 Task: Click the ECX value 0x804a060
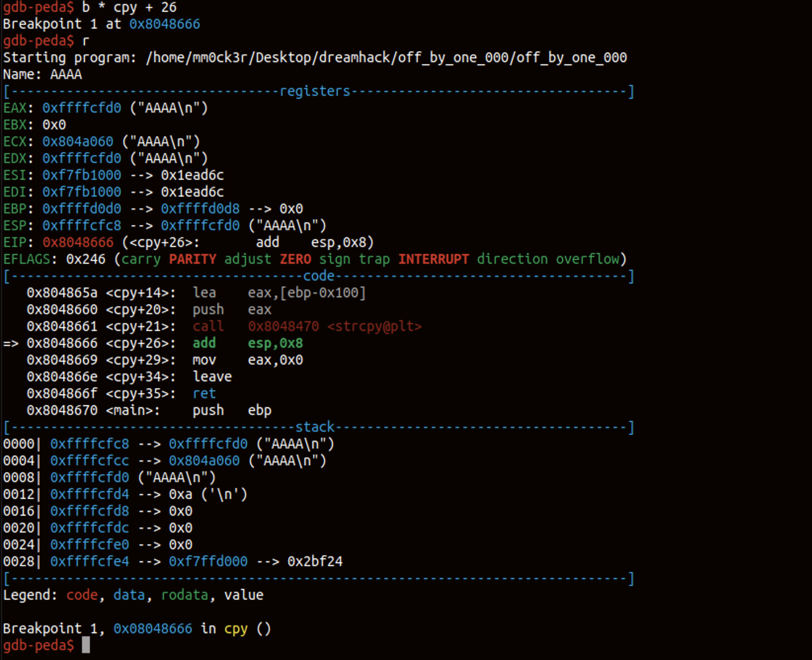(x=78, y=142)
